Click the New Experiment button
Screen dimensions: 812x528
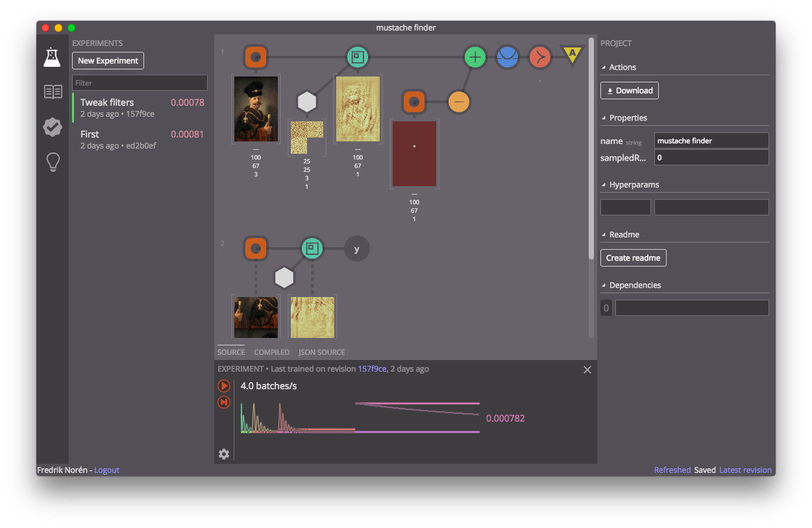tap(108, 61)
